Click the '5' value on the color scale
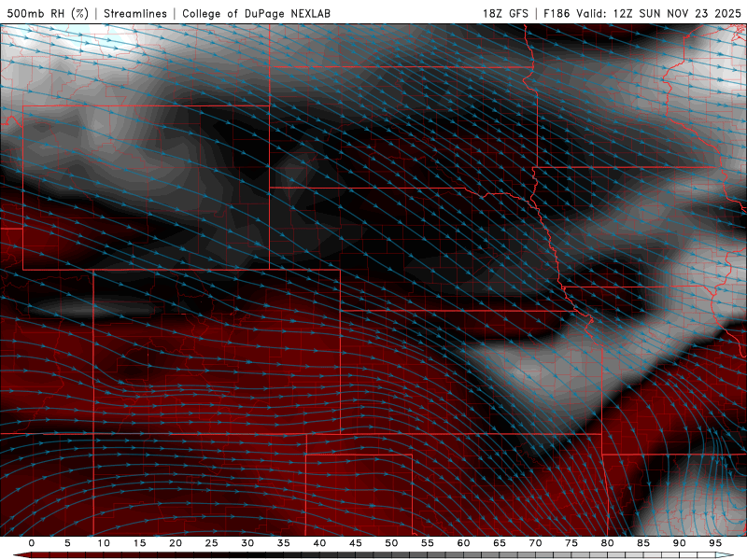The height and width of the screenshot is (560, 747). coord(67,543)
